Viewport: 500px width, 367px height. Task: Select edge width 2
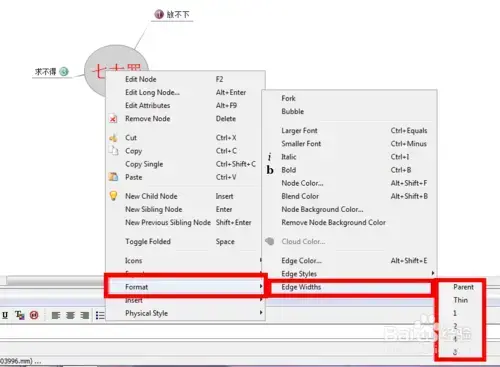click(455, 326)
